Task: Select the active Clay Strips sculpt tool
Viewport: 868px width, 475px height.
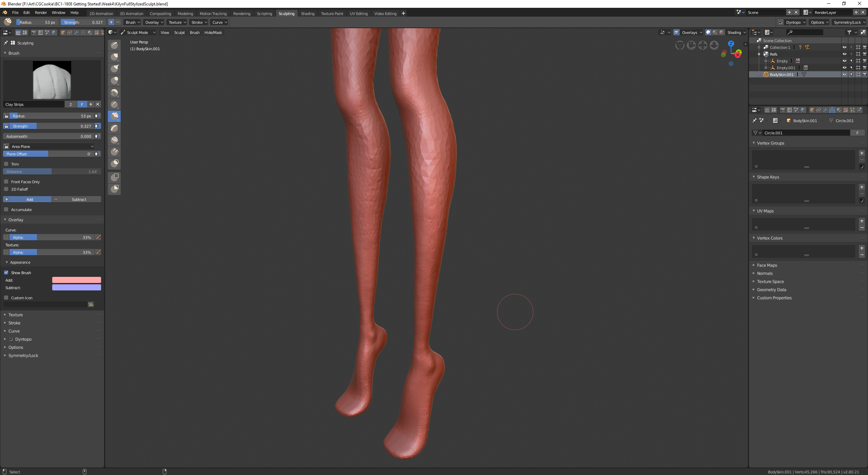Action: (114, 116)
